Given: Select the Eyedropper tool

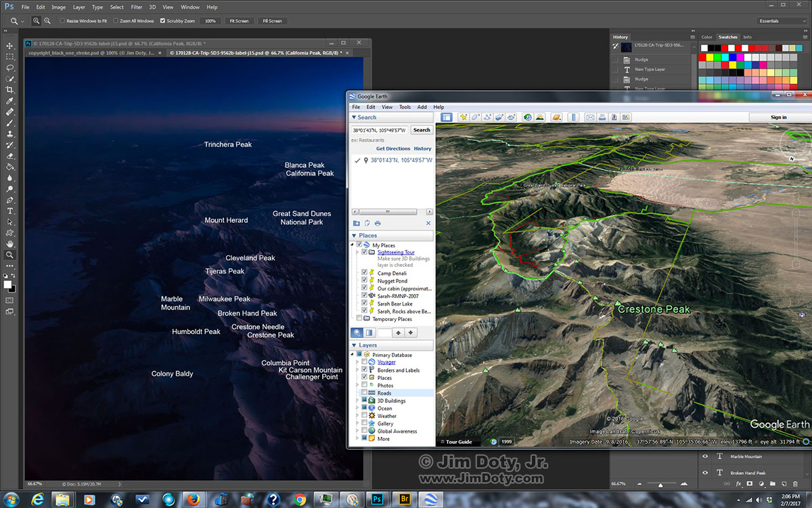Looking at the screenshot, I should [9, 101].
